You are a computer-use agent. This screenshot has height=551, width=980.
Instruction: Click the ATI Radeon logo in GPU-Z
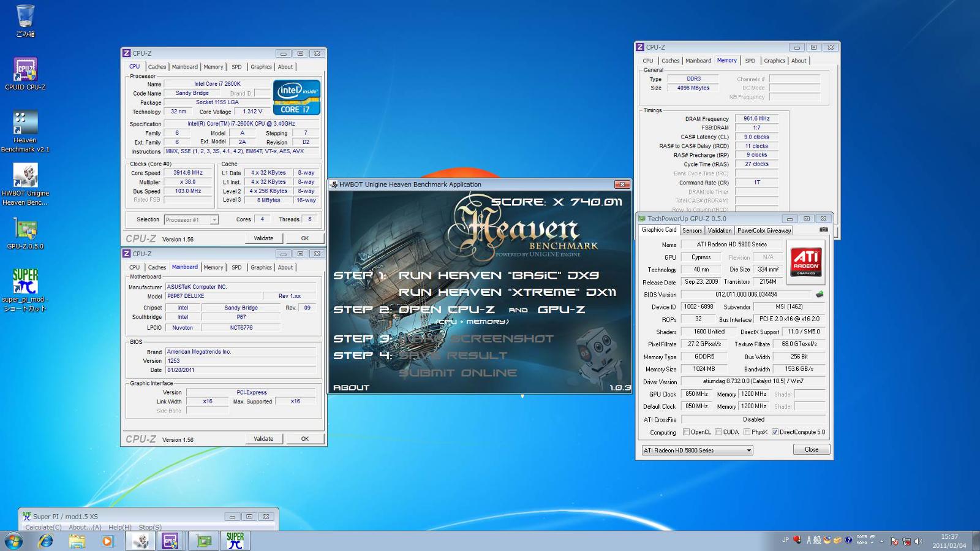click(x=806, y=262)
